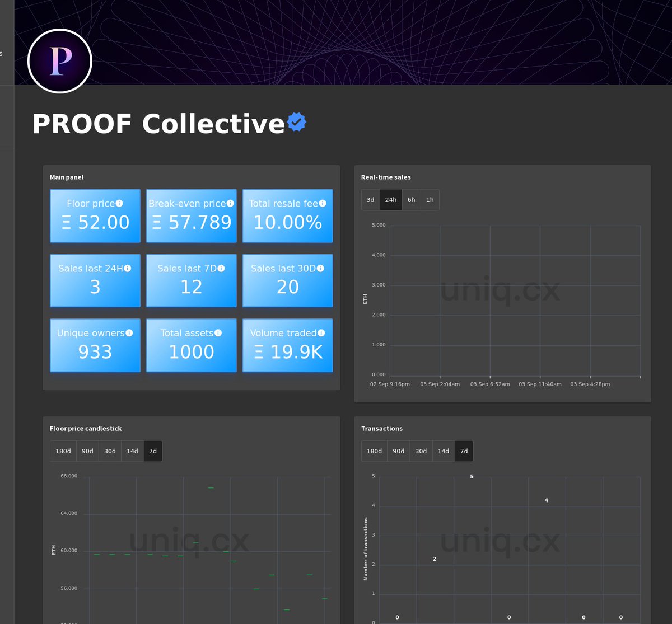The width and height of the screenshot is (672, 624).
Task: Click the 68.000 candlestick axis label
Action: [x=69, y=476]
